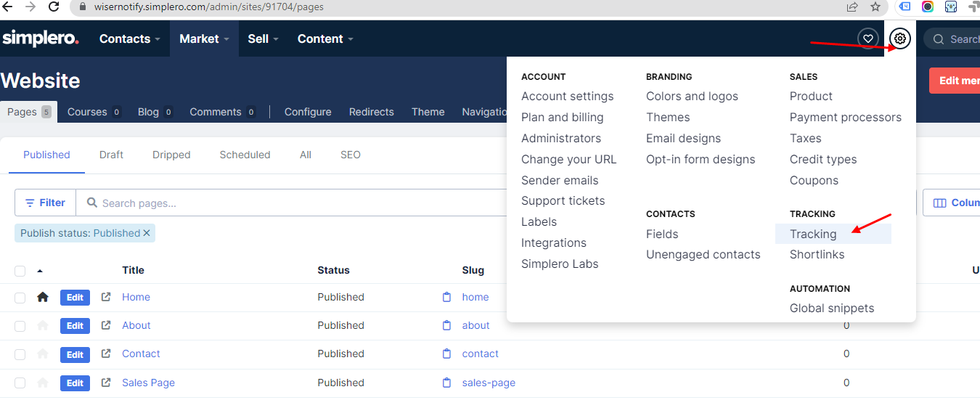Select Tracking in the settings menu
Image resolution: width=980 pixels, height=400 pixels.
813,234
